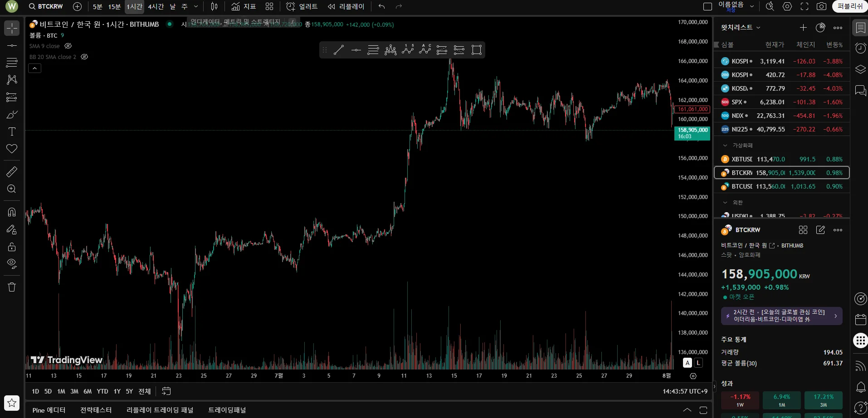Collapse the bottom panel chevron

688,410
